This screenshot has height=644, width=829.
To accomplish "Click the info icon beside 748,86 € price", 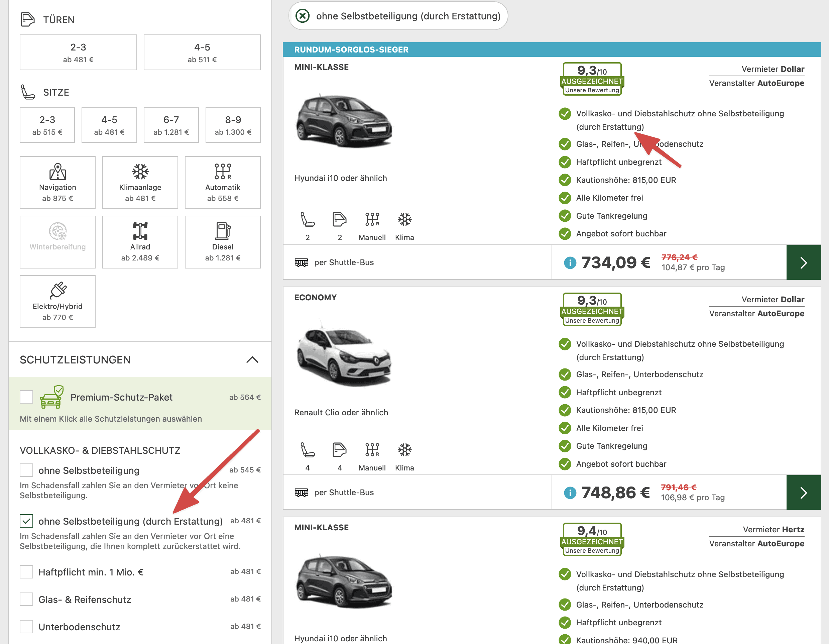I will click(x=570, y=493).
